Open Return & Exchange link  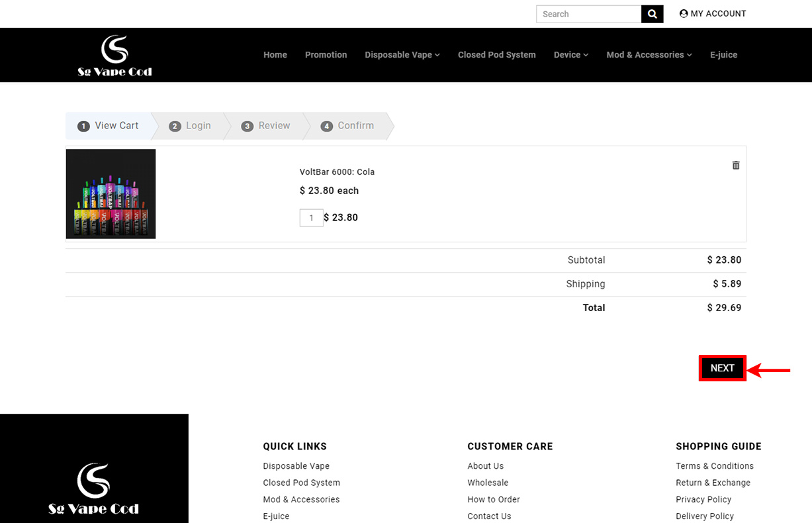(713, 483)
